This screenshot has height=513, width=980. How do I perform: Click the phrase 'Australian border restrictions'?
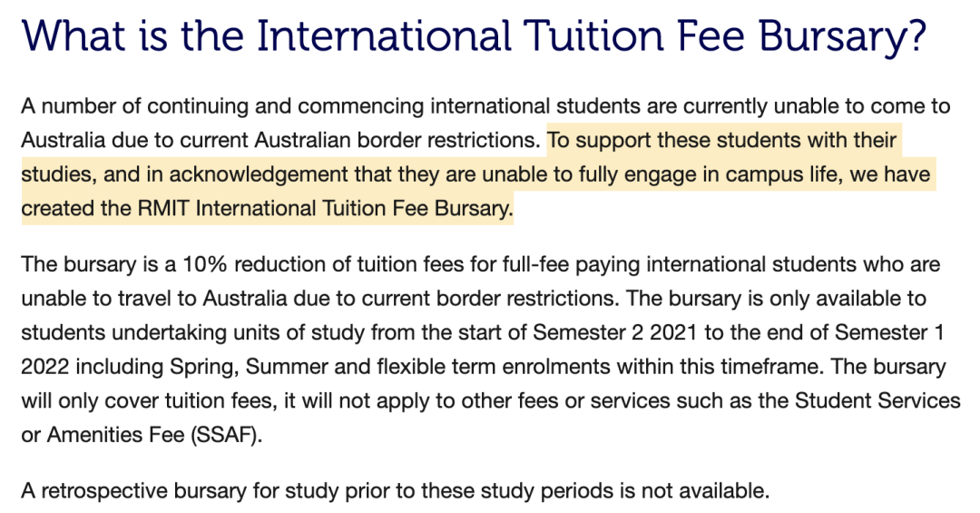[x=397, y=140]
